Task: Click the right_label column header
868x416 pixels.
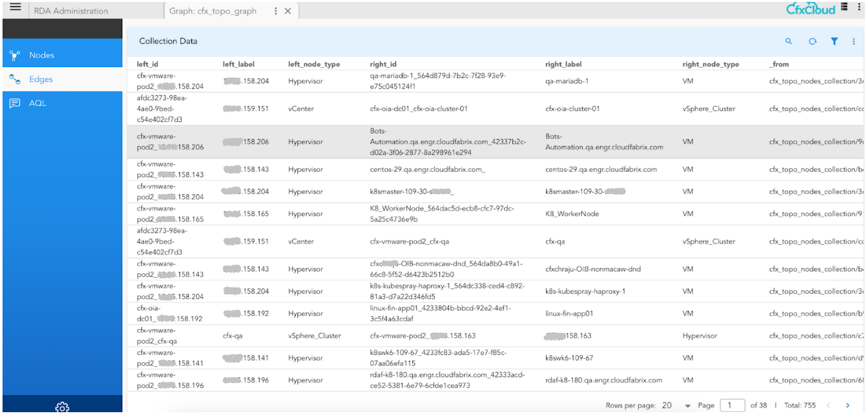Action: click(x=563, y=64)
